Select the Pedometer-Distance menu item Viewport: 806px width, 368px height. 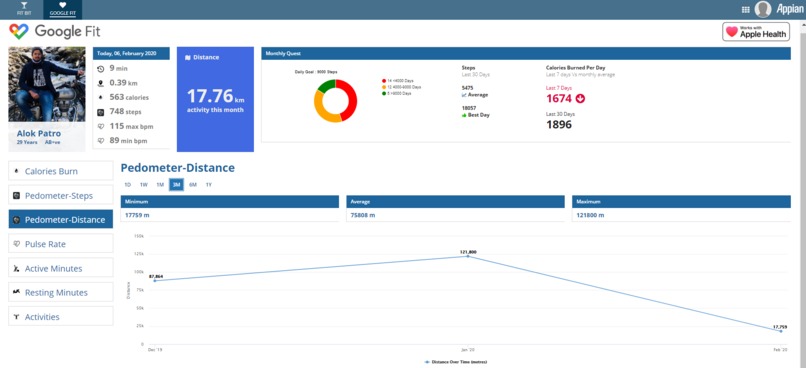click(61, 219)
